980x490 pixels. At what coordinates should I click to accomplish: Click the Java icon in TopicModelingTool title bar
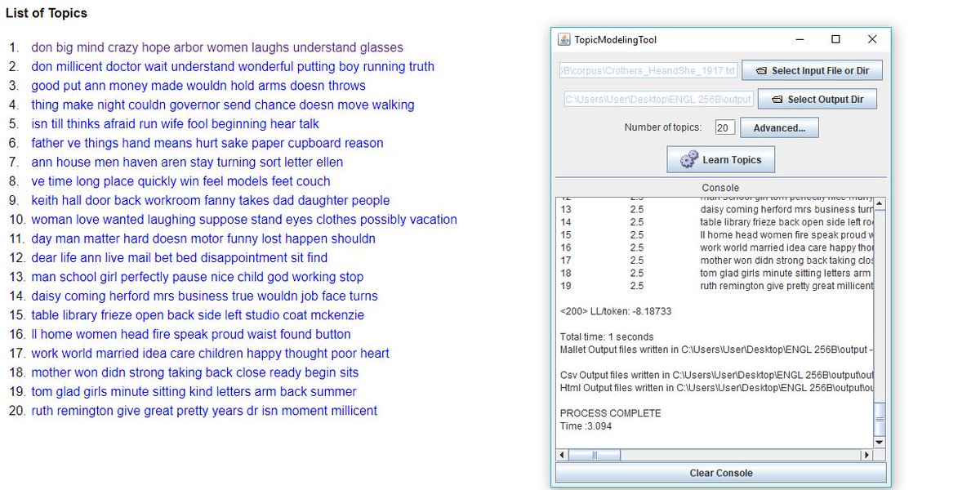[563, 39]
